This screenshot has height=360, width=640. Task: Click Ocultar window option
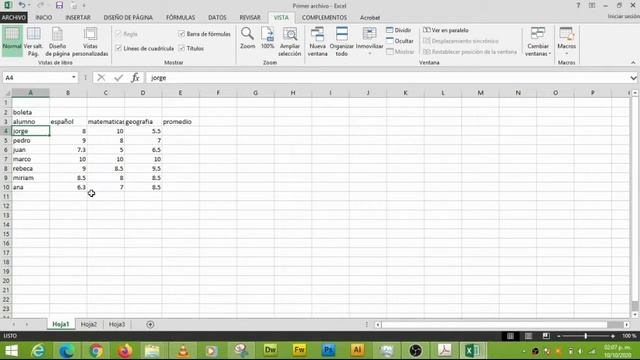coord(400,41)
